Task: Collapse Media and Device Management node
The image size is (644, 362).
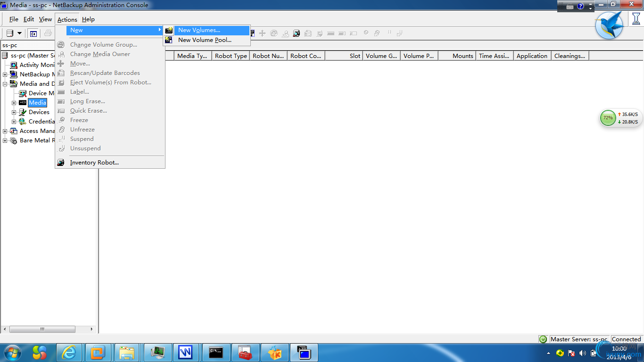Action: pos(5,84)
